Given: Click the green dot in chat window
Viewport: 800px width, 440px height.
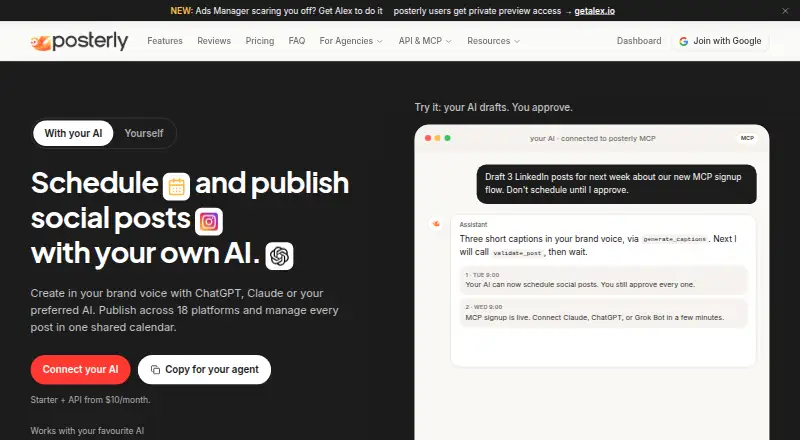Looking at the screenshot, I should 447,138.
